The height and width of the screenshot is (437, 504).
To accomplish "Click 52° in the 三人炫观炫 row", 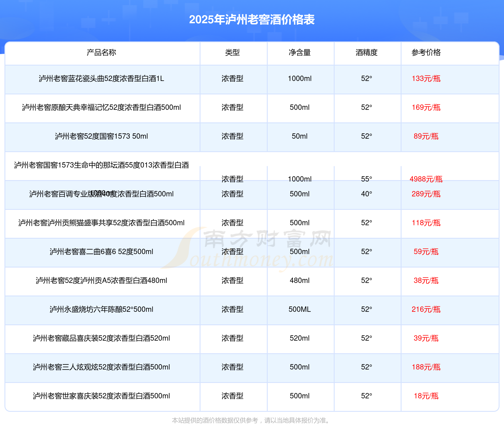I will tap(367, 367).
